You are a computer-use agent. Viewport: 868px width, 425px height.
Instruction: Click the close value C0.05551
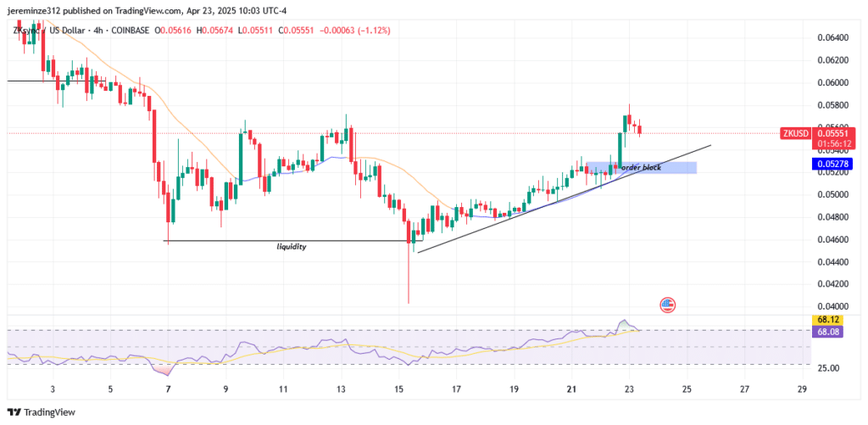tap(294, 31)
